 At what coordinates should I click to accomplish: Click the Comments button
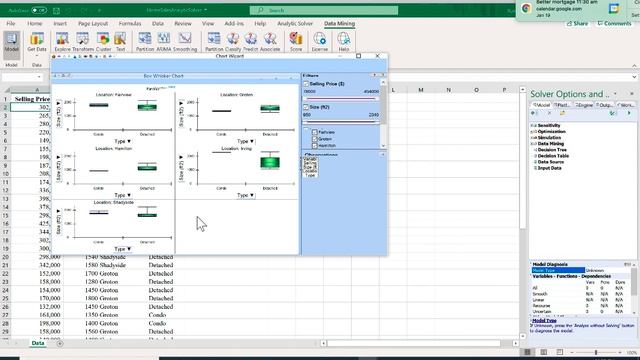(614, 24)
